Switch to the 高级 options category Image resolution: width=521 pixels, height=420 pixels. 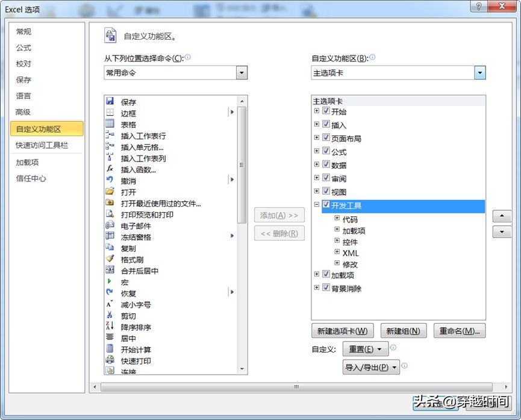23,112
